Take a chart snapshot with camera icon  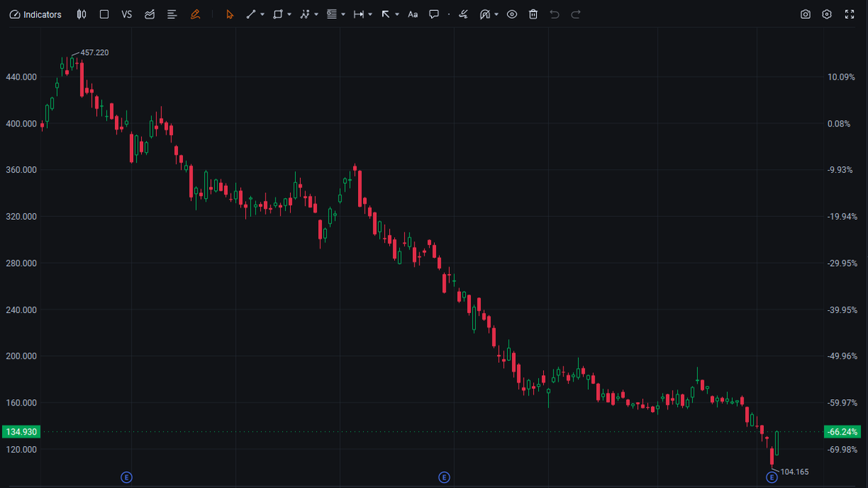click(x=806, y=14)
